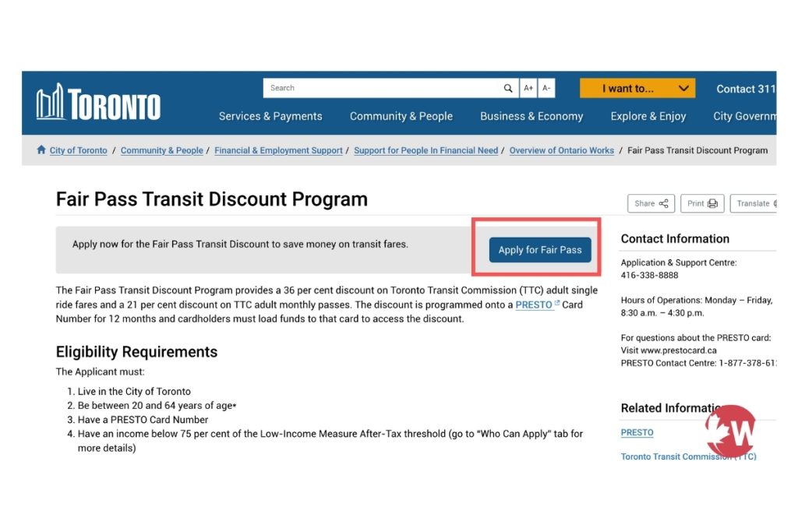
Task: Click the home icon in breadcrumb
Action: (41, 150)
